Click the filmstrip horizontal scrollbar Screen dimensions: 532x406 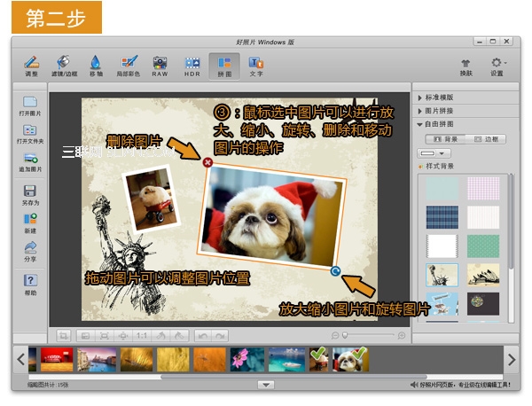click(293, 377)
